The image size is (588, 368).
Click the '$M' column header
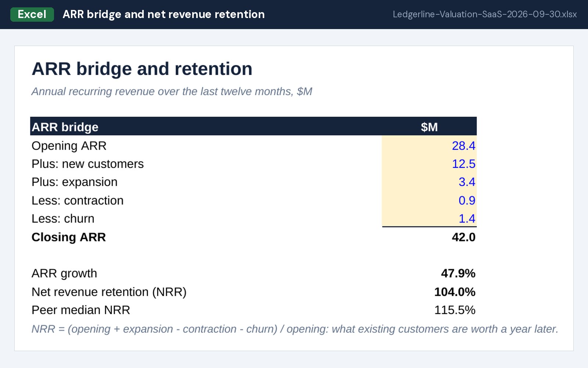(x=429, y=127)
